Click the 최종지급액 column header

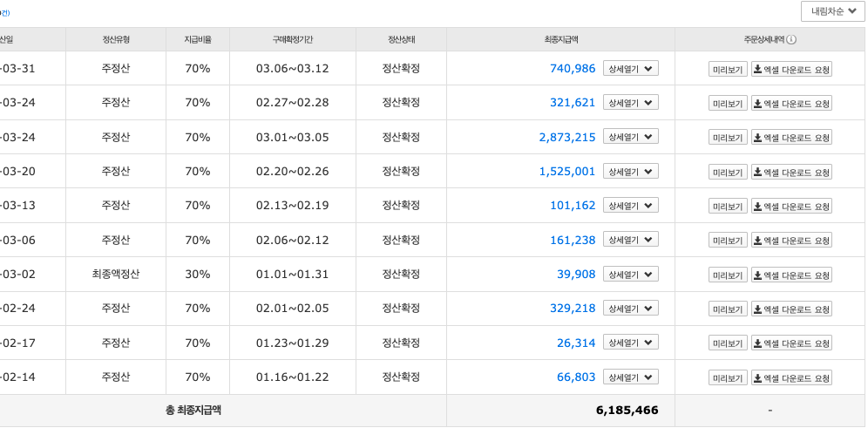click(560, 39)
